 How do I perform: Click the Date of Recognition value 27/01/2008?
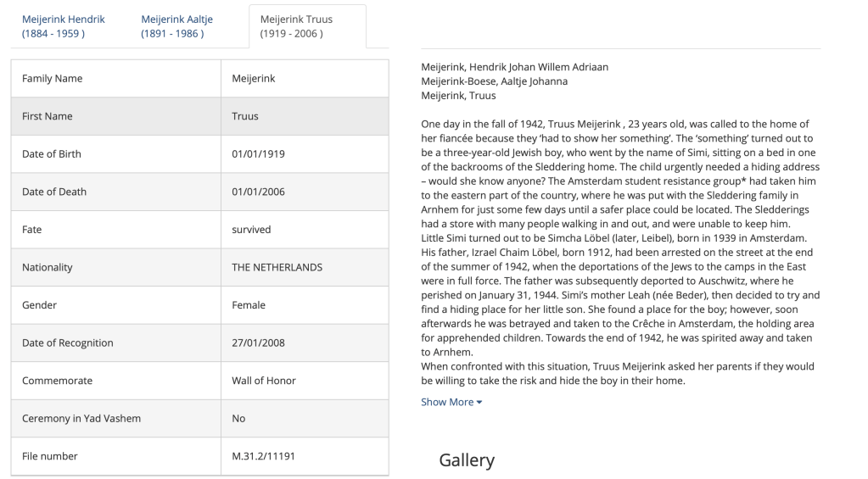coord(258,343)
